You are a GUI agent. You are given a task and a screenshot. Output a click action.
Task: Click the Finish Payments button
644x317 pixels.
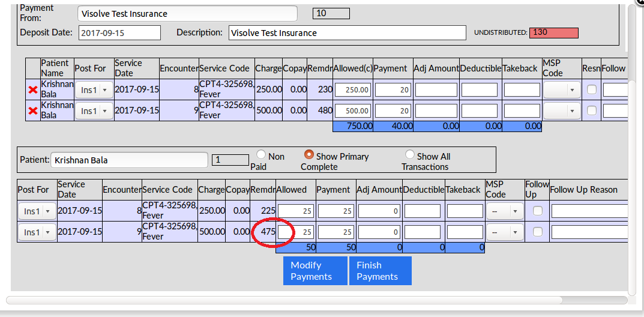pos(380,271)
